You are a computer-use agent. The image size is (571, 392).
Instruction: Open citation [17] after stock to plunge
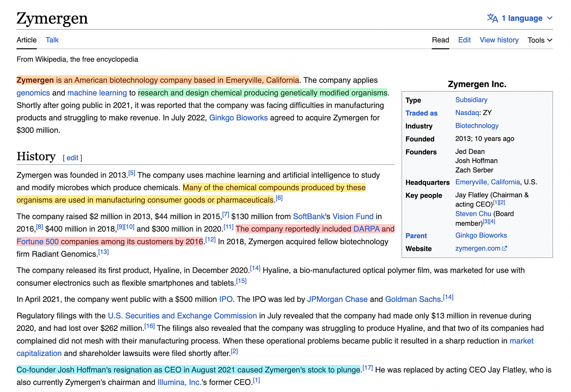pyautogui.click(x=367, y=368)
